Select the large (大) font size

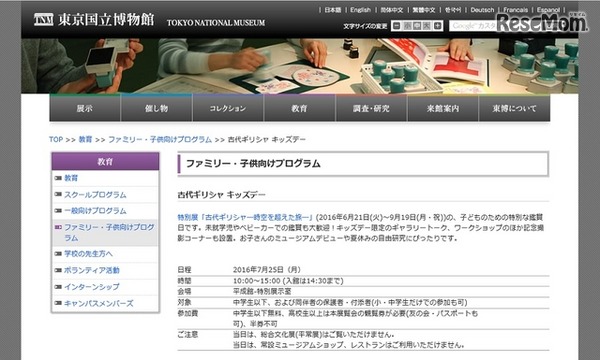point(427,26)
